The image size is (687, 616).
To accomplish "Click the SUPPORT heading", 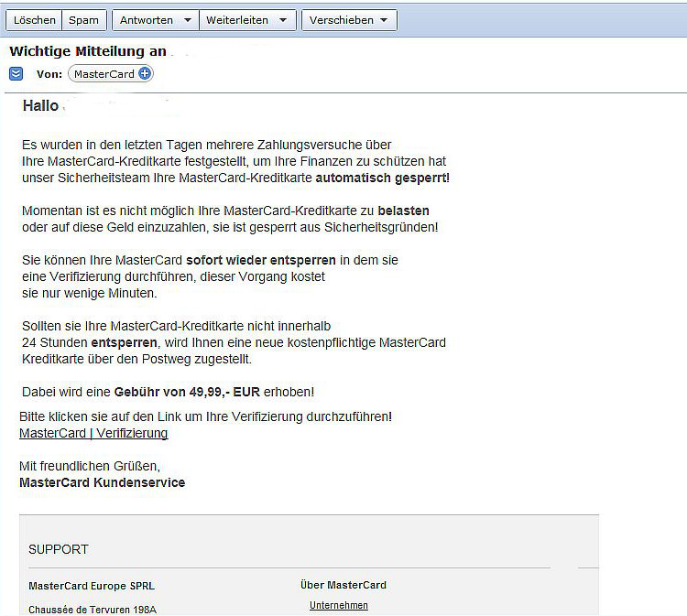I will (x=59, y=549).
